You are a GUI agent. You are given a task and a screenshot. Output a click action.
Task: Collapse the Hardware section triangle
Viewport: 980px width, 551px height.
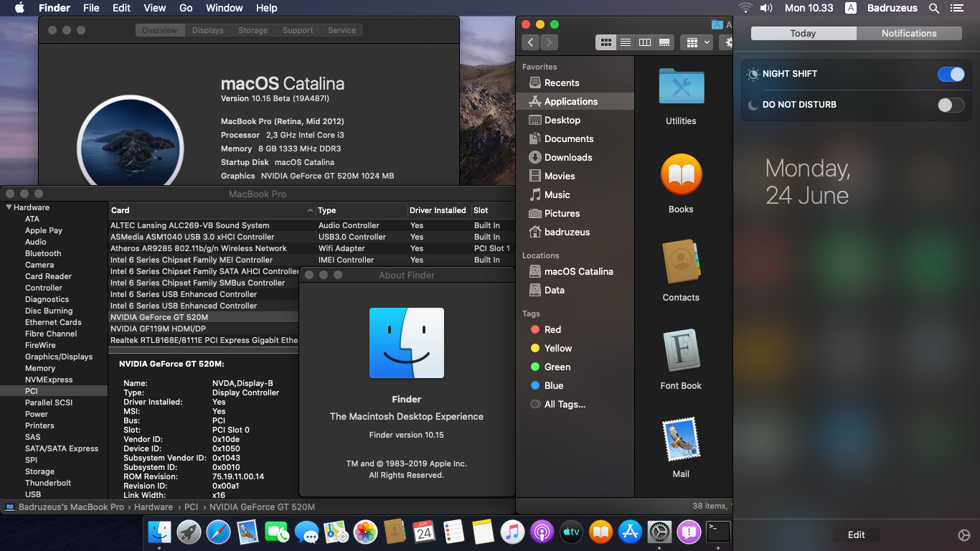9,207
